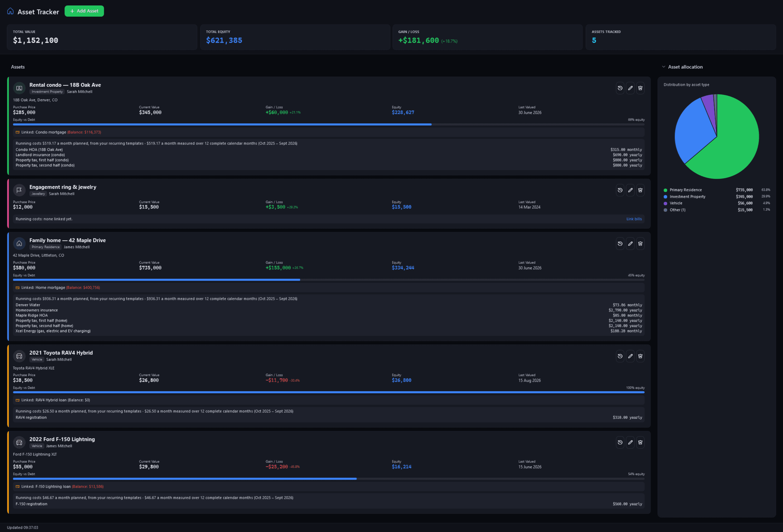The width and height of the screenshot is (783, 532).
Task: Click the Rental condo property type icon
Action: point(19,88)
